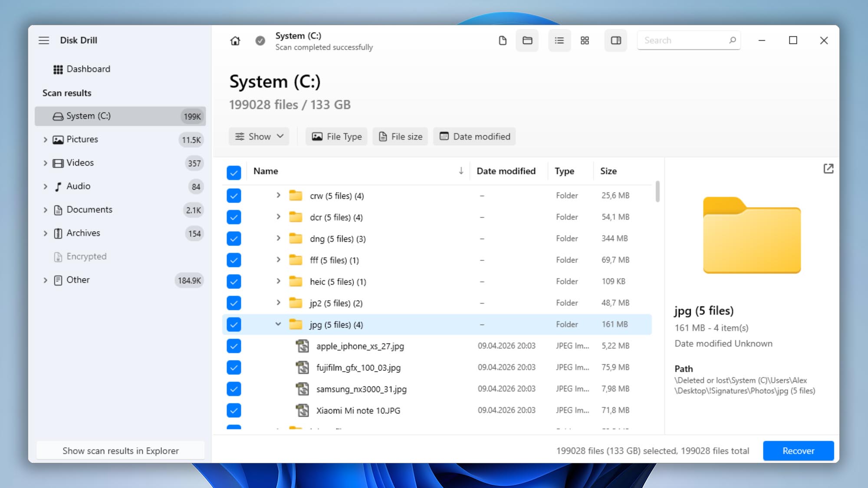This screenshot has height=488, width=868.
Task: Go to the home screen icon
Action: click(235, 41)
